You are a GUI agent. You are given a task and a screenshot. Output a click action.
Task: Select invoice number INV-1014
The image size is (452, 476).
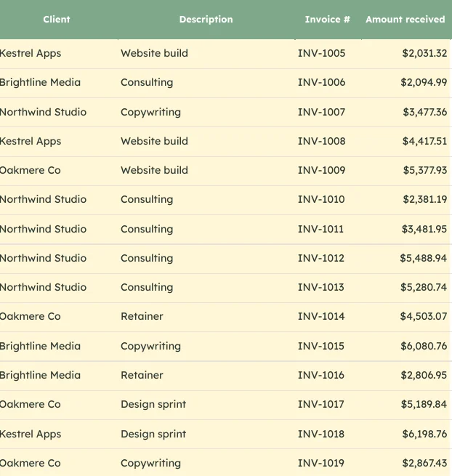(321, 316)
